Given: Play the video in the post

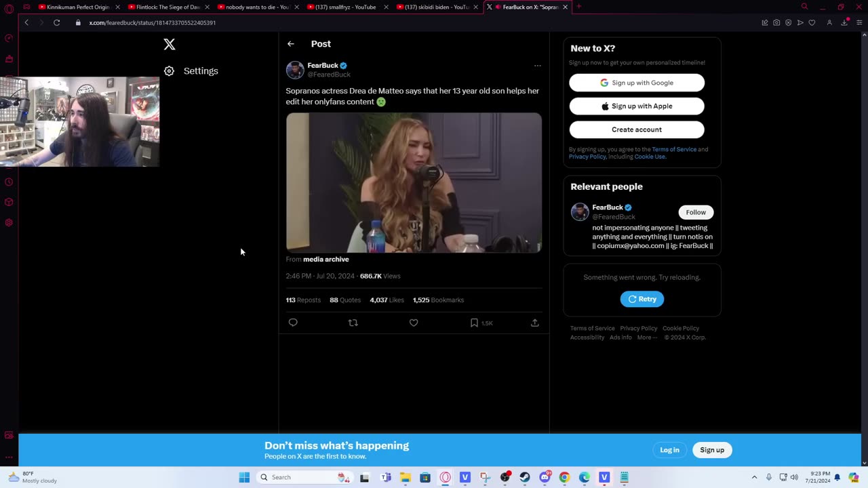Looking at the screenshot, I should 414,182.
